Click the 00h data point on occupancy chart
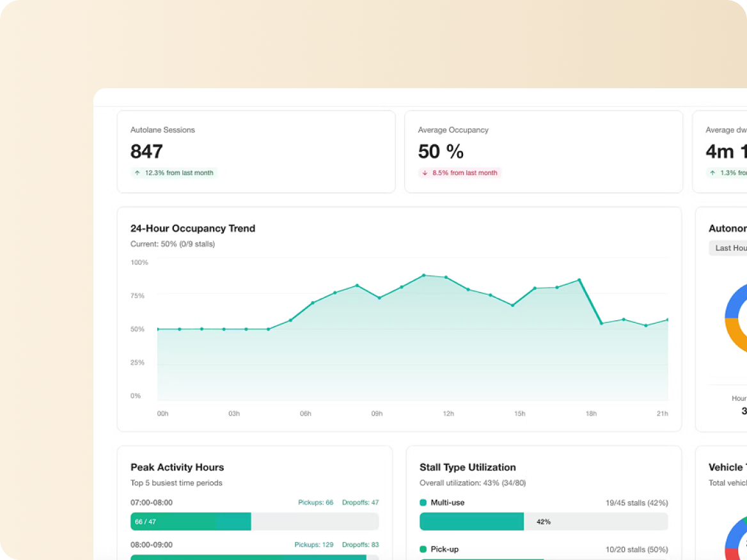 click(x=158, y=329)
